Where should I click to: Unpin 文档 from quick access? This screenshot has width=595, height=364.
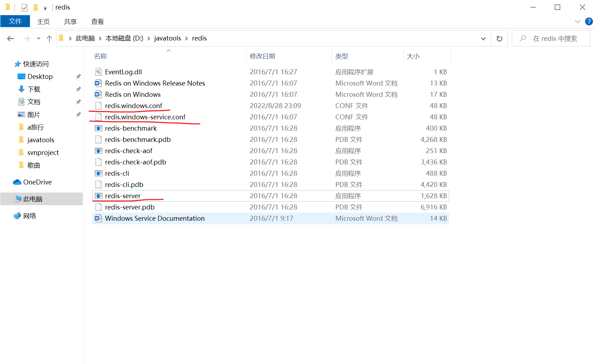pyautogui.click(x=78, y=102)
